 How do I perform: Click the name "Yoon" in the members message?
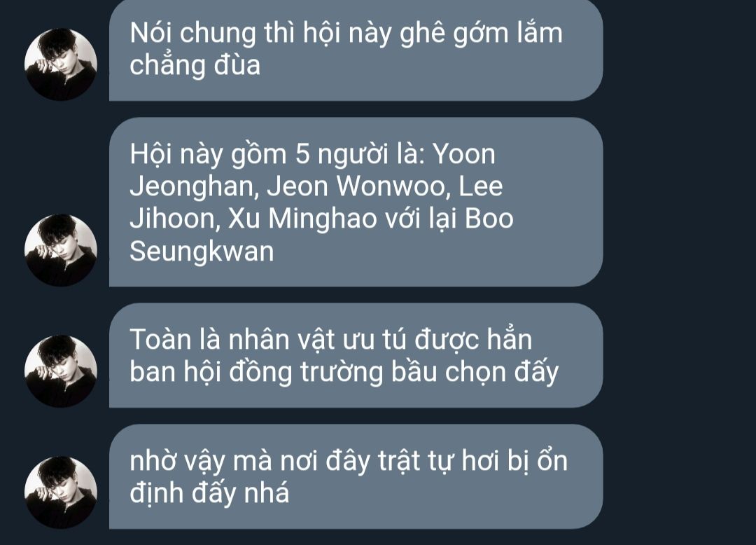[x=464, y=154]
